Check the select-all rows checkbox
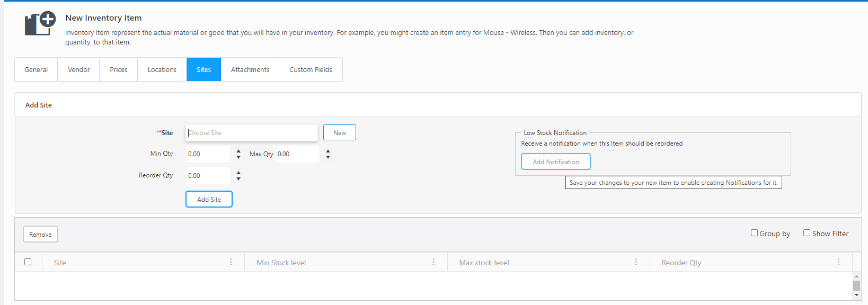The height and width of the screenshot is (305, 868). click(x=28, y=262)
